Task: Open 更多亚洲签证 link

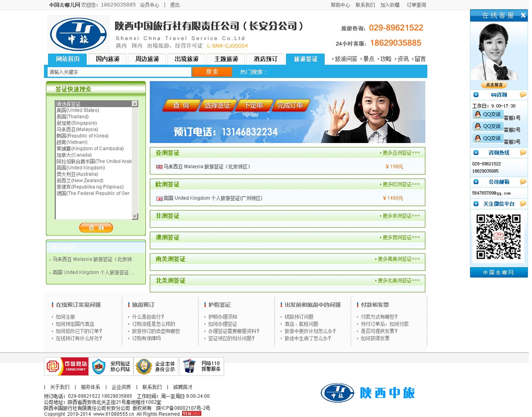Action: (401, 153)
